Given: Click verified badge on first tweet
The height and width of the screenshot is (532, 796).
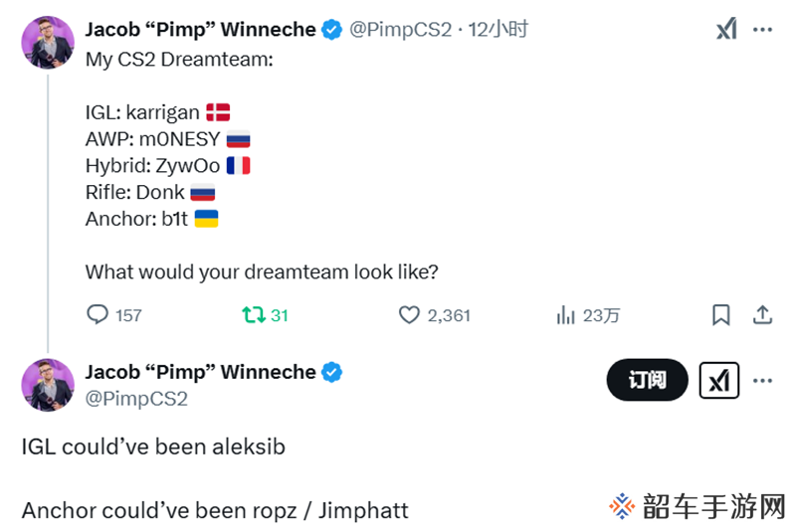Looking at the screenshot, I should point(332,30).
